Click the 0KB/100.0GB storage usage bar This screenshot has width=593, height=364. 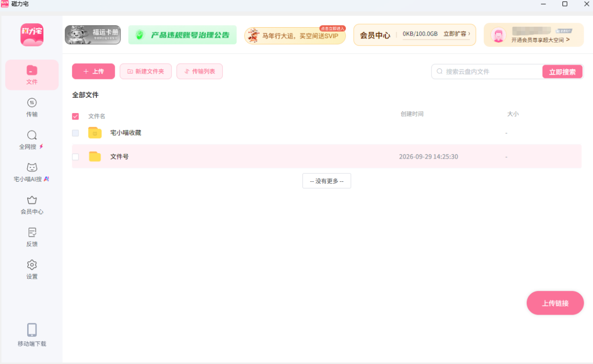[x=420, y=35]
